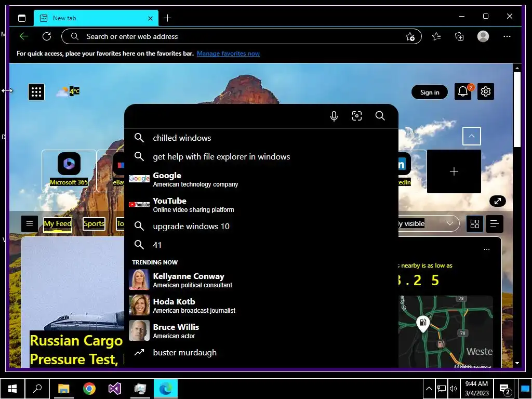
Task: Add a new quick link tile
Action: click(x=454, y=171)
